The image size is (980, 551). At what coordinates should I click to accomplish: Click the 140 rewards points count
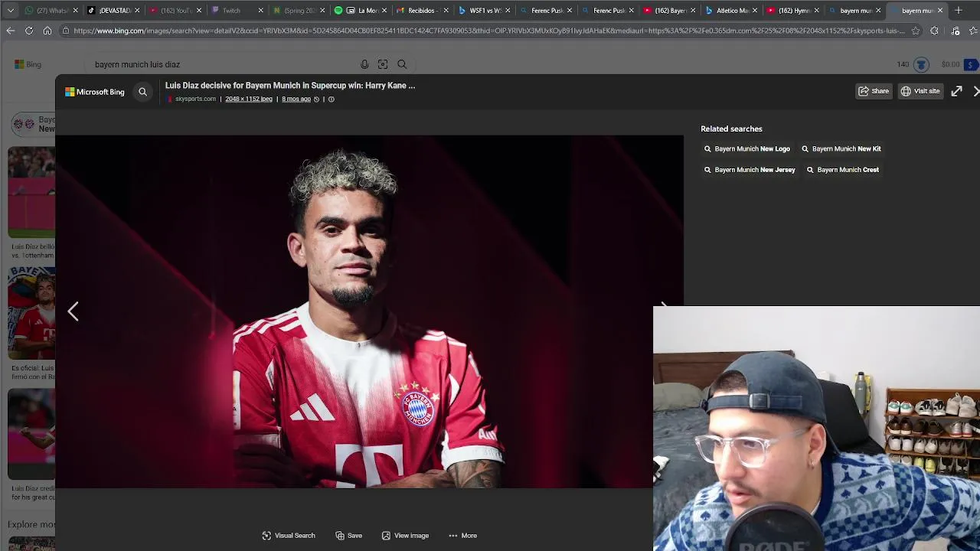click(x=903, y=64)
